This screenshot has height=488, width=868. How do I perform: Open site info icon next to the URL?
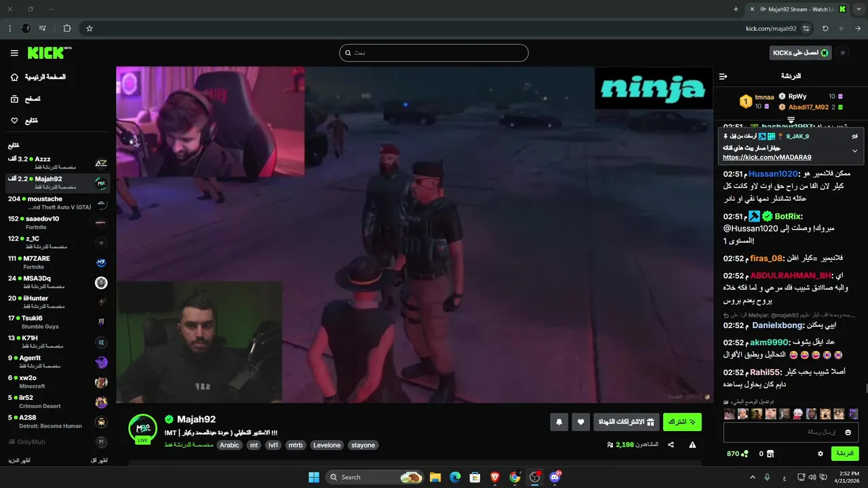click(806, 28)
